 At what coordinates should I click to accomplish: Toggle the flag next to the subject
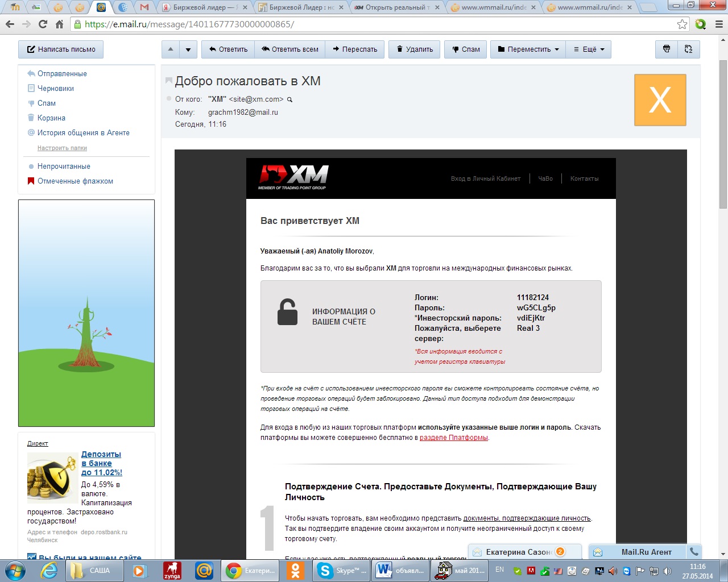click(x=168, y=81)
